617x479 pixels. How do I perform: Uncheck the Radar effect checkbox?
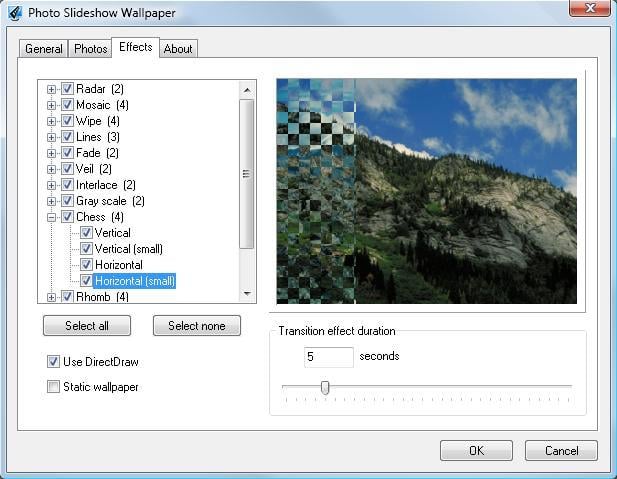tap(67, 89)
